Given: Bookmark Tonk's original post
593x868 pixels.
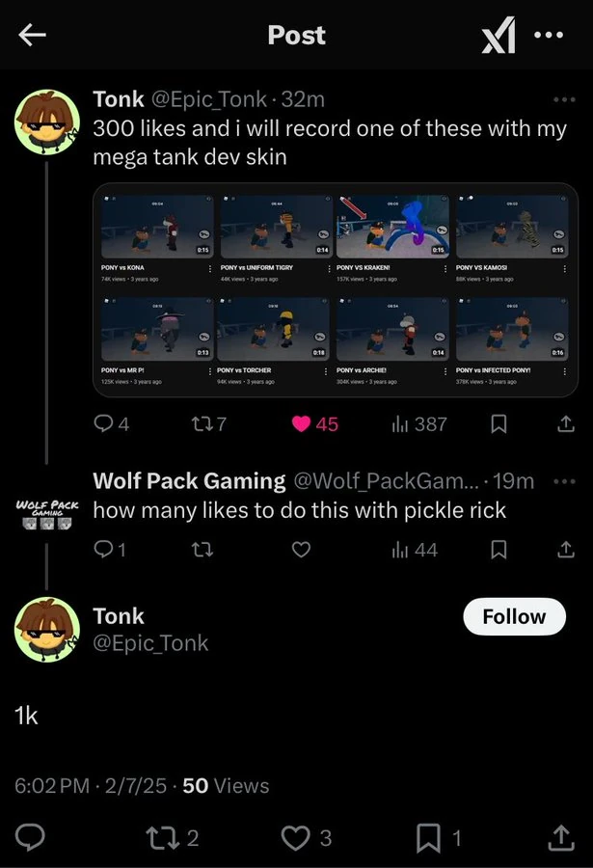Looking at the screenshot, I should (499, 423).
